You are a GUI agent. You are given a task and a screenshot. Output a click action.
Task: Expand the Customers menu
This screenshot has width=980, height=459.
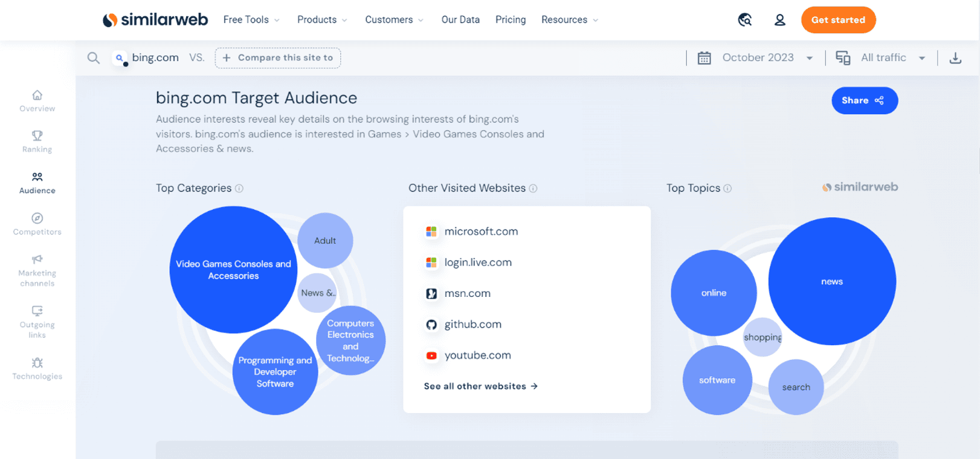point(395,20)
